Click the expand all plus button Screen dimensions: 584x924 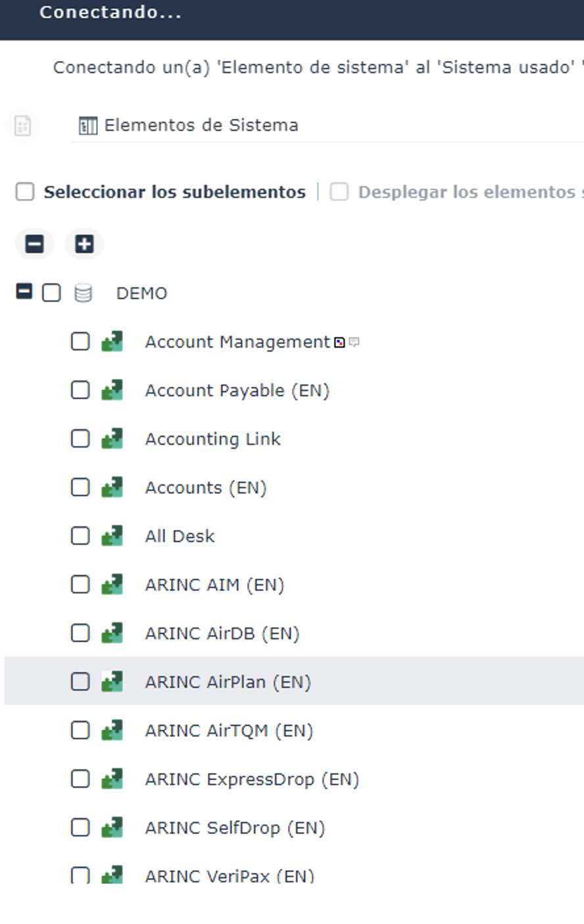point(84,244)
